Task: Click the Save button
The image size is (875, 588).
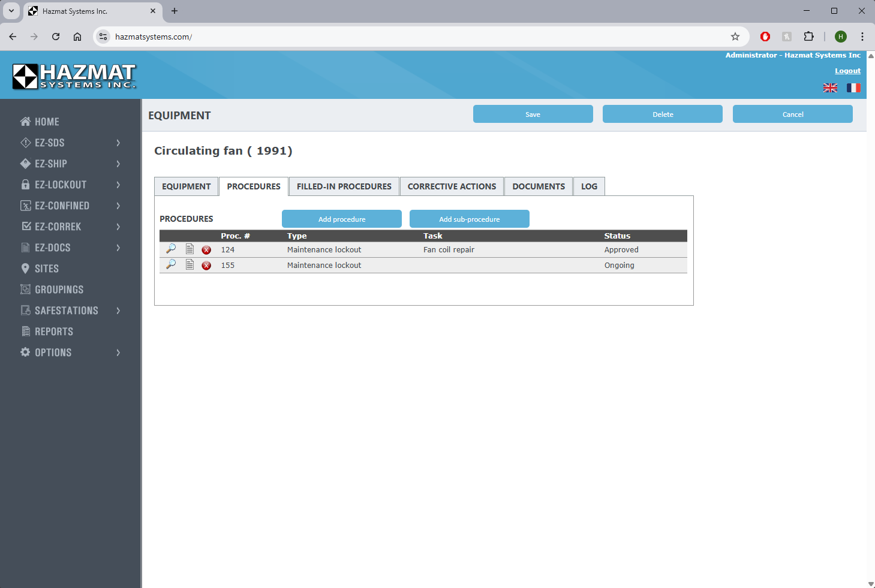Action: point(533,114)
